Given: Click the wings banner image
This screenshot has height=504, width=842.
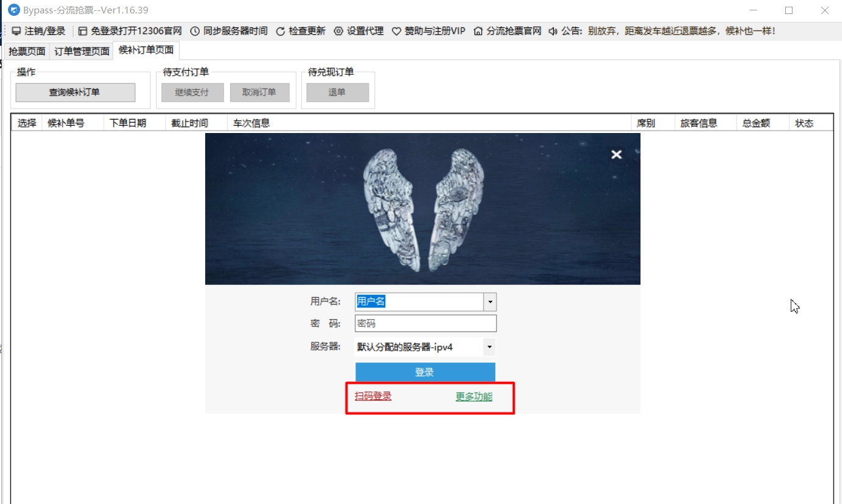Looking at the screenshot, I should point(423,209).
